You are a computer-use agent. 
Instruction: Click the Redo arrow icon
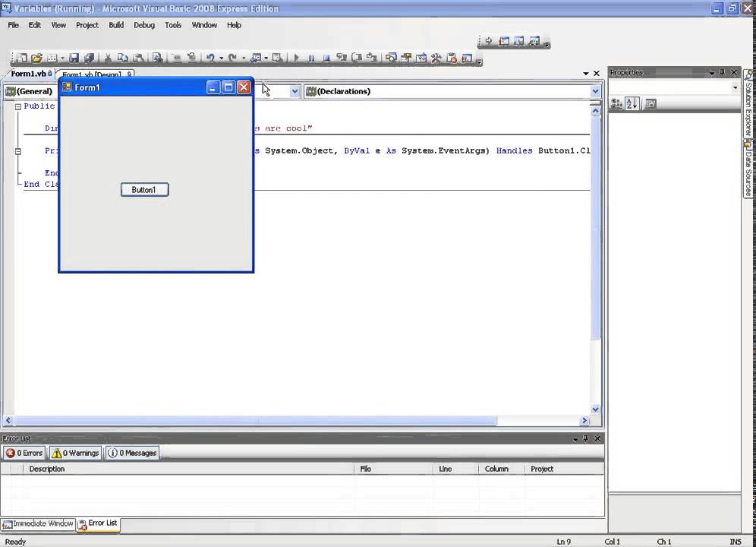coord(232,58)
